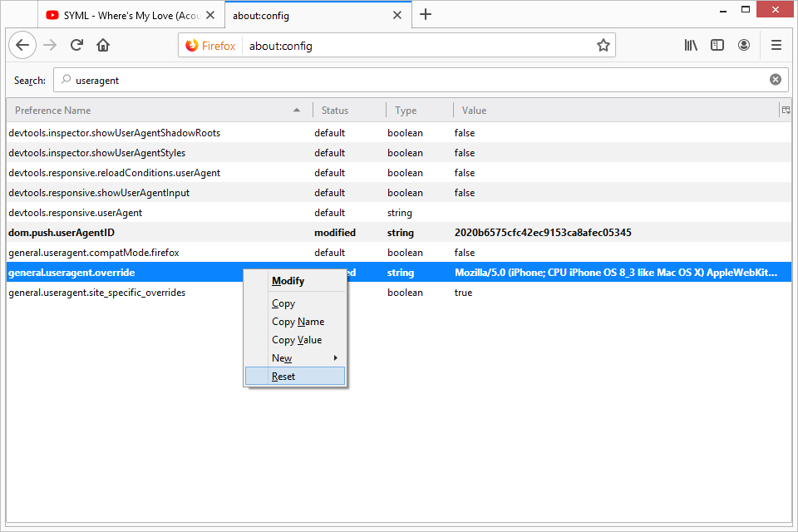This screenshot has width=798, height=532.
Task: Go to the Firefox home page
Action: (x=103, y=46)
